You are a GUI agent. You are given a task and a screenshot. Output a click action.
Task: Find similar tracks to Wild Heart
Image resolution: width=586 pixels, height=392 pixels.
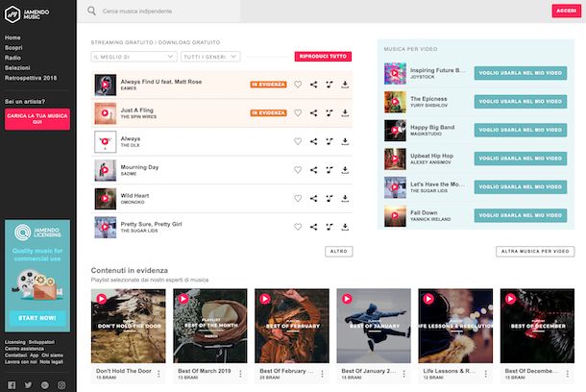[x=330, y=199]
